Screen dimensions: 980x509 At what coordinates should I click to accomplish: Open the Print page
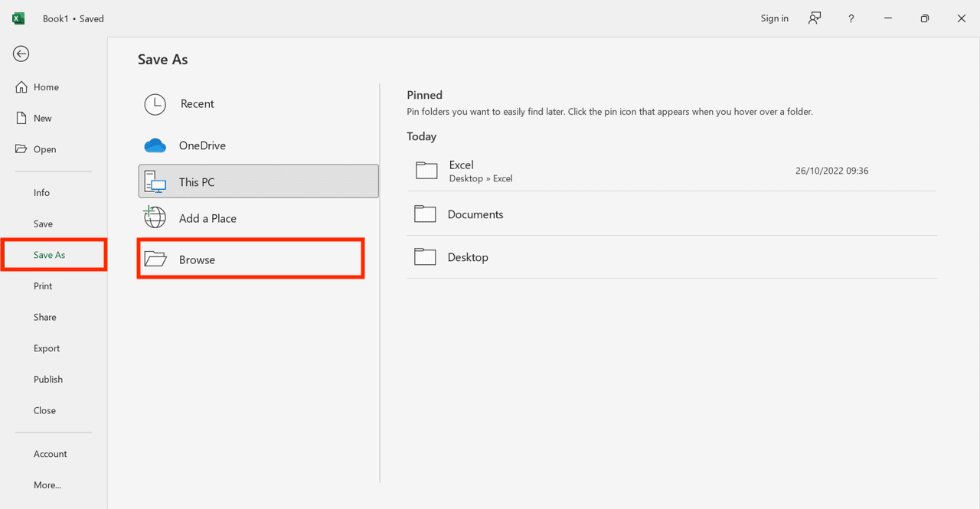pyautogui.click(x=43, y=286)
